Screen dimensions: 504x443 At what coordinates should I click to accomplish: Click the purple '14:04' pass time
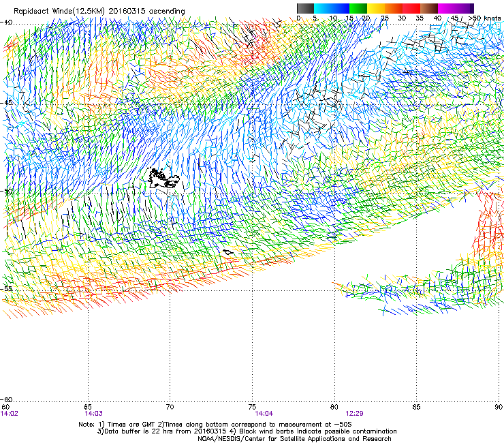[264, 414]
